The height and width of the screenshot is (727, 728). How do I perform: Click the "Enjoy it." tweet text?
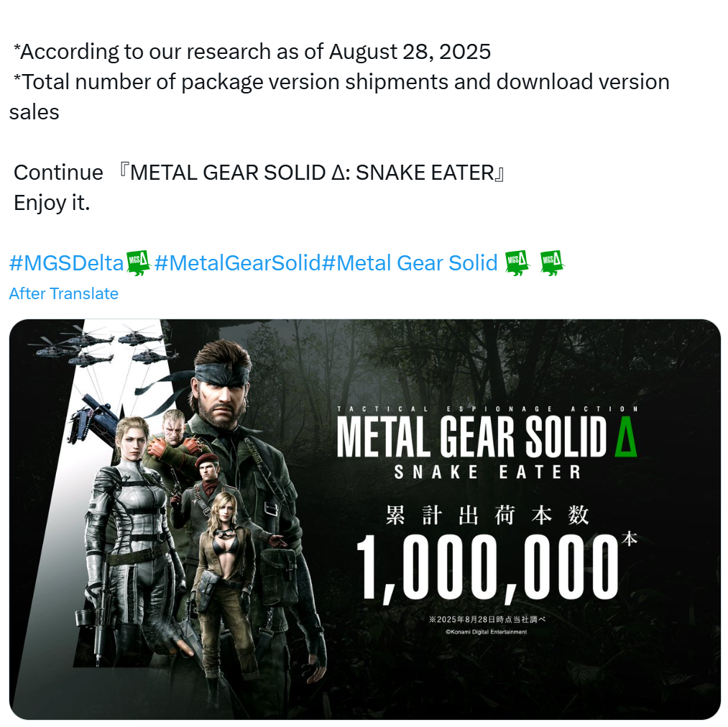pyautogui.click(x=52, y=203)
